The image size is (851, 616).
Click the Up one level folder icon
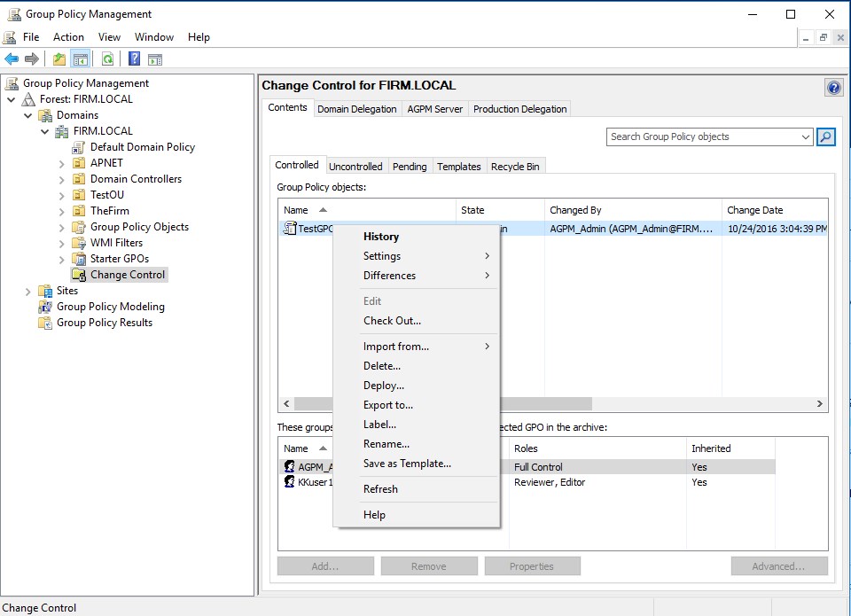(59, 59)
